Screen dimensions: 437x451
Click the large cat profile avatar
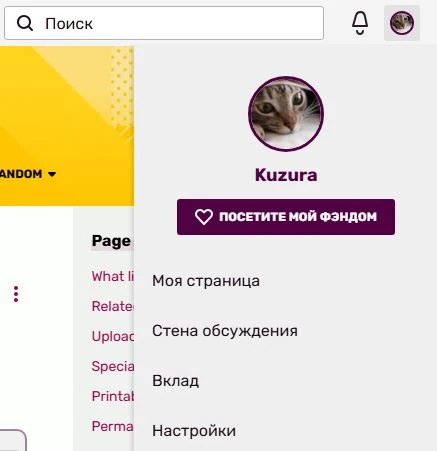(286, 114)
